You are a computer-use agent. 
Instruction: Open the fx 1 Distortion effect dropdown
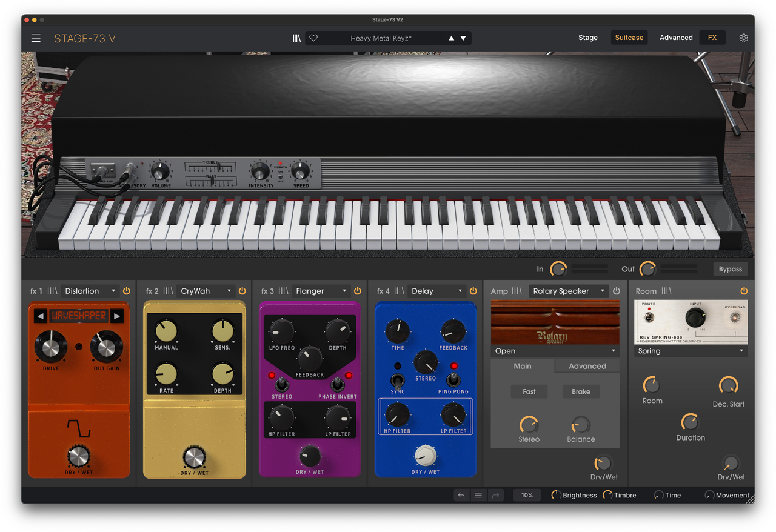pyautogui.click(x=89, y=291)
